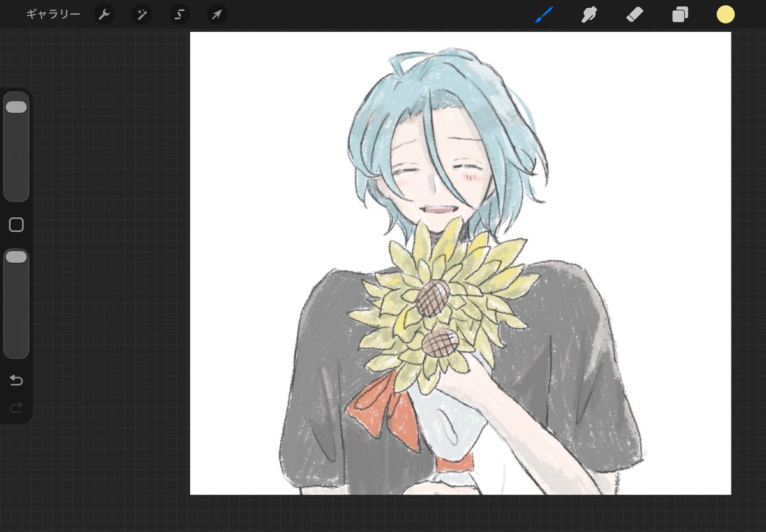Tap the square Modify button in sidebar
This screenshot has width=766, height=532.
pyautogui.click(x=16, y=225)
